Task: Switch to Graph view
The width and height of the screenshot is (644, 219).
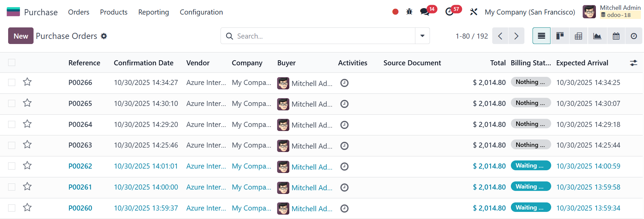Action: click(x=597, y=36)
